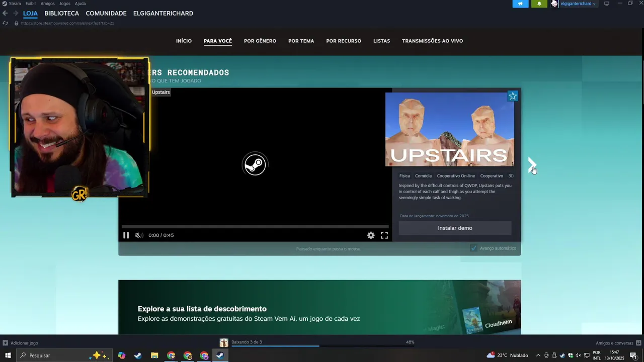Open the ELGIGANTERICHARD profile section

[163, 14]
